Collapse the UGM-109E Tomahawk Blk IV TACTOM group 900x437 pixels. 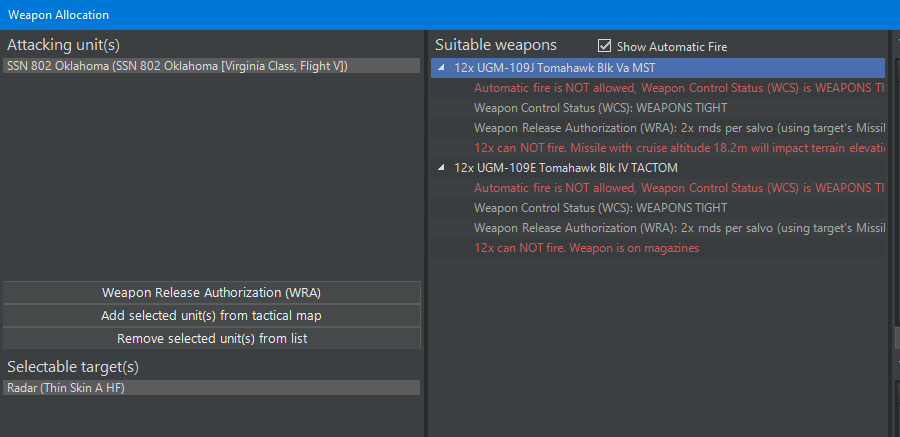(441, 168)
